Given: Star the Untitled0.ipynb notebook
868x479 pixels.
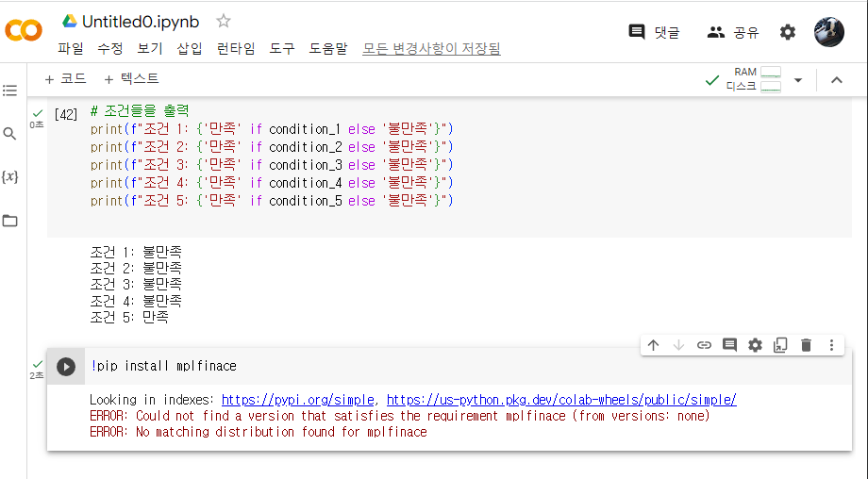Looking at the screenshot, I should coord(223,21).
